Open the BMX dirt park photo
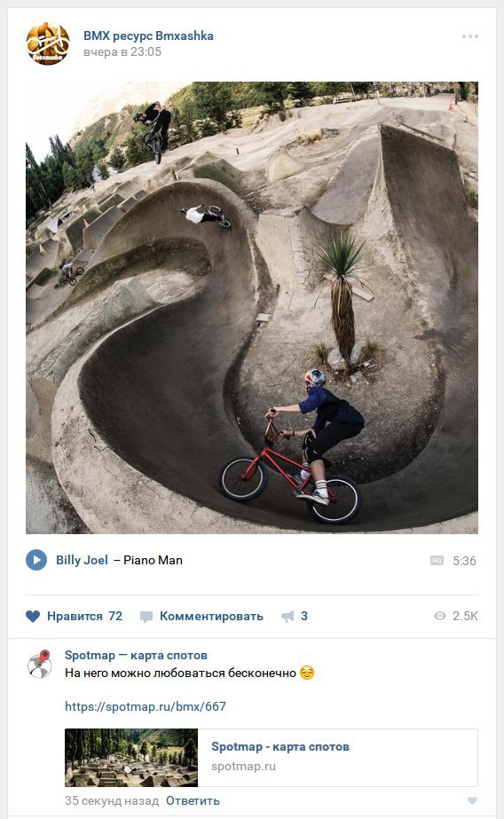This screenshot has width=504, height=819. click(x=252, y=308)
